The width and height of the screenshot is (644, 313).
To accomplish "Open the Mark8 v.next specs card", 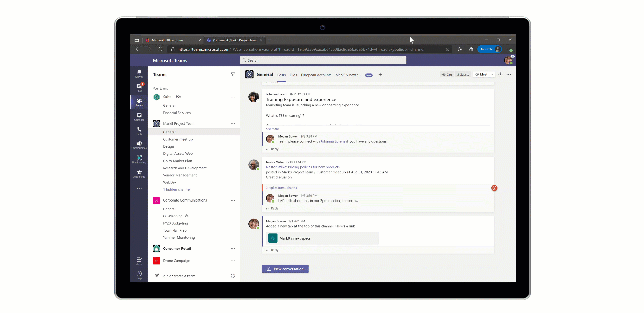I will (x=322, y=238).
